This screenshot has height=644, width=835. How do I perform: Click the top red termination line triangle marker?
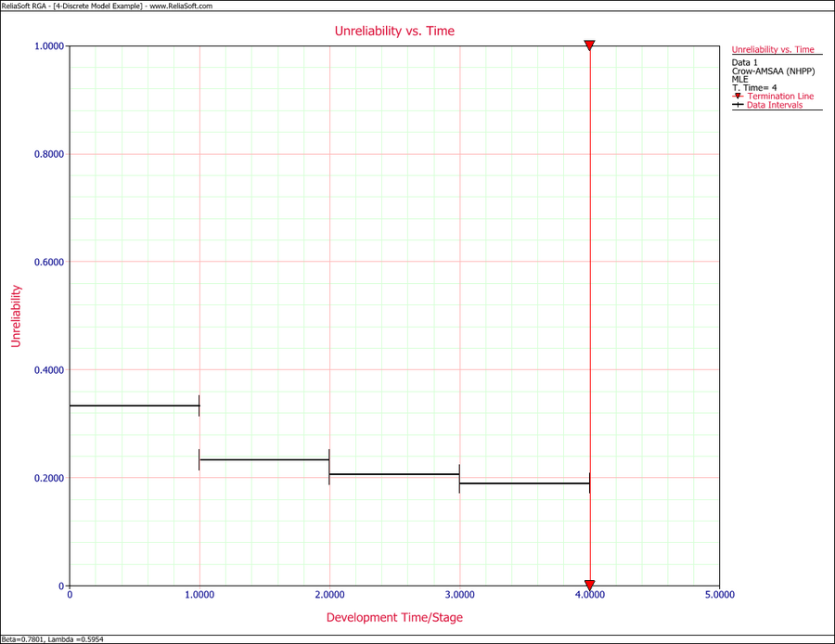tap(589, 45)
